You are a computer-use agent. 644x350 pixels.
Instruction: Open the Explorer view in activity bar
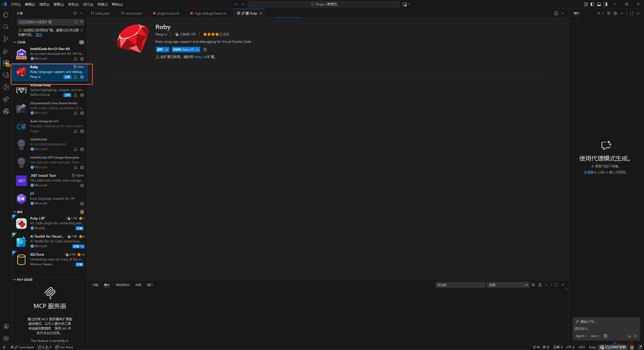click(6, 15)
